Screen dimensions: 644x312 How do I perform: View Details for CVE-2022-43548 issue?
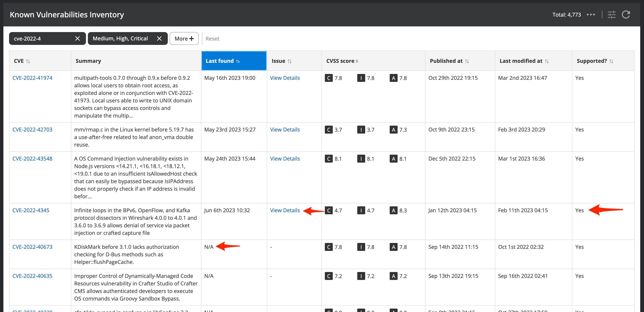pos(285,159)
